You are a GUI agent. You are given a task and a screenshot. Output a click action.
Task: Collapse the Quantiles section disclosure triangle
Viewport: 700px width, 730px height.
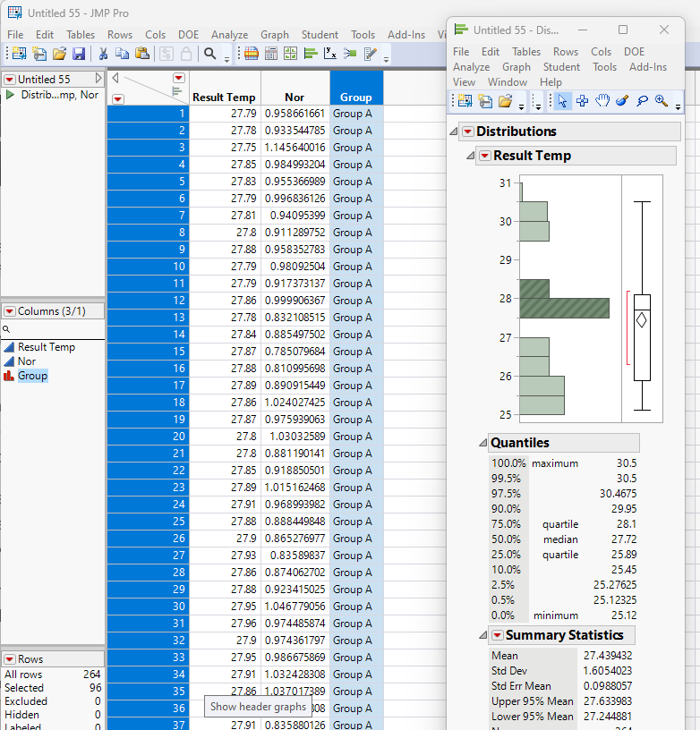(x=482, y=443)
